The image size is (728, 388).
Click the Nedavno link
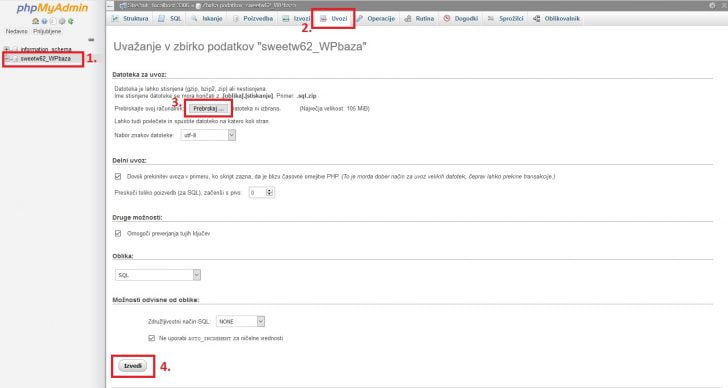tap(17, 32)
